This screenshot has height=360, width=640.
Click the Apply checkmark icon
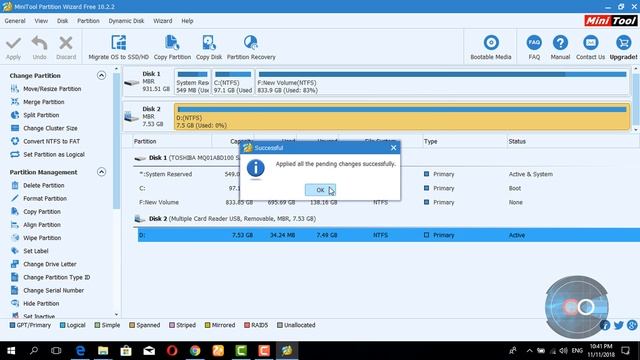pos(13,43)
